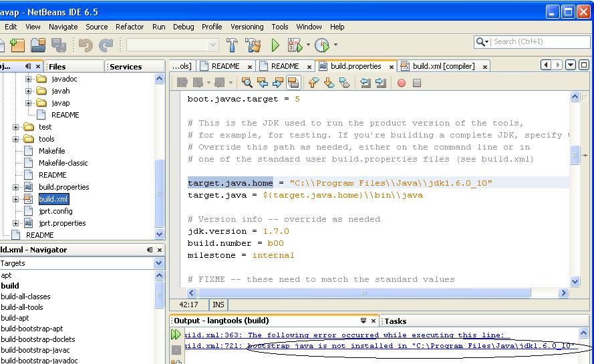Click the editor horizontal scrollbar thumb

tap(364, 293)
